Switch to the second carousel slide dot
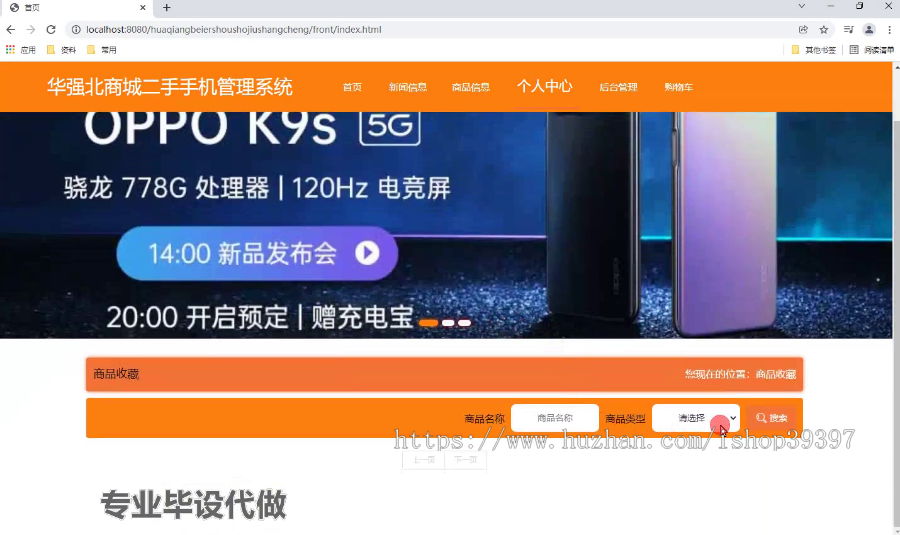This screenshot has height=535, width=900. click(448, 323)
